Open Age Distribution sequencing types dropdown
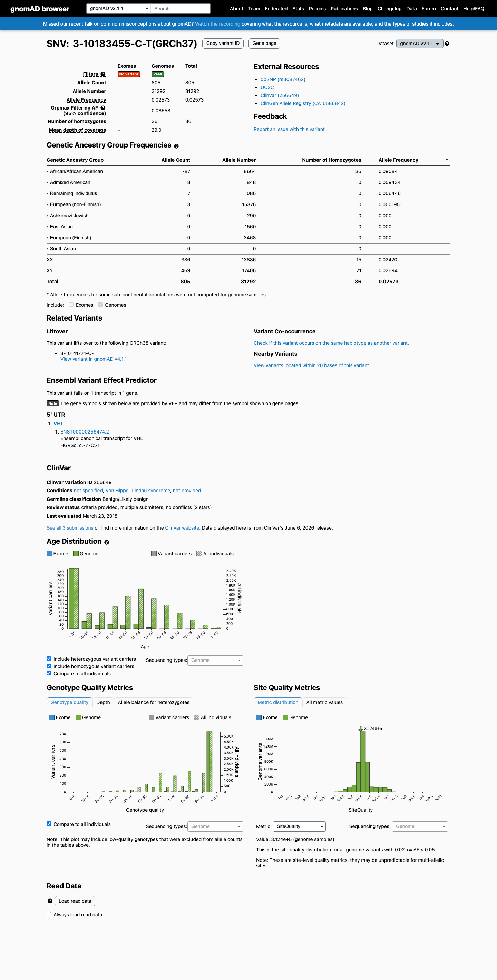 click(215, 660)
